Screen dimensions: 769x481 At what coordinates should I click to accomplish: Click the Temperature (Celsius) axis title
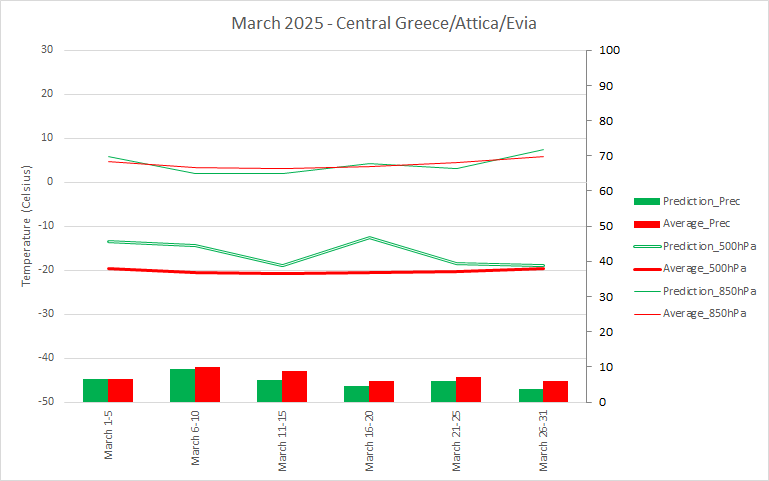pos(27,226)
